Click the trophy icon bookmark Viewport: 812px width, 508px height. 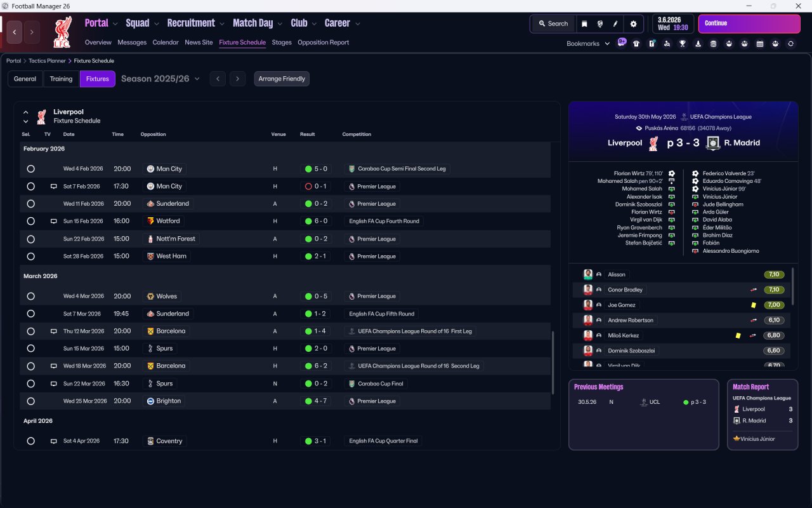[x=683, y=44]
